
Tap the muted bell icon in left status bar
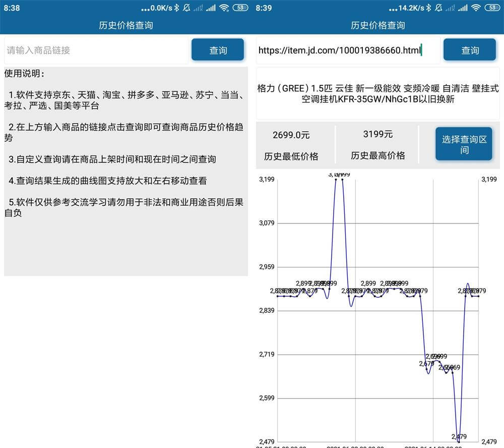coord(186,8)
